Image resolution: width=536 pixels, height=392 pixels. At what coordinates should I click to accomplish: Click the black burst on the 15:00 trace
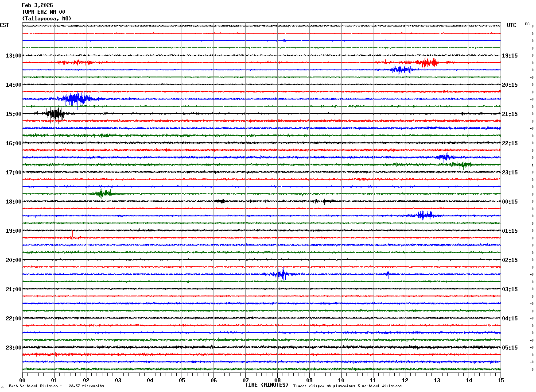(55, 114)
